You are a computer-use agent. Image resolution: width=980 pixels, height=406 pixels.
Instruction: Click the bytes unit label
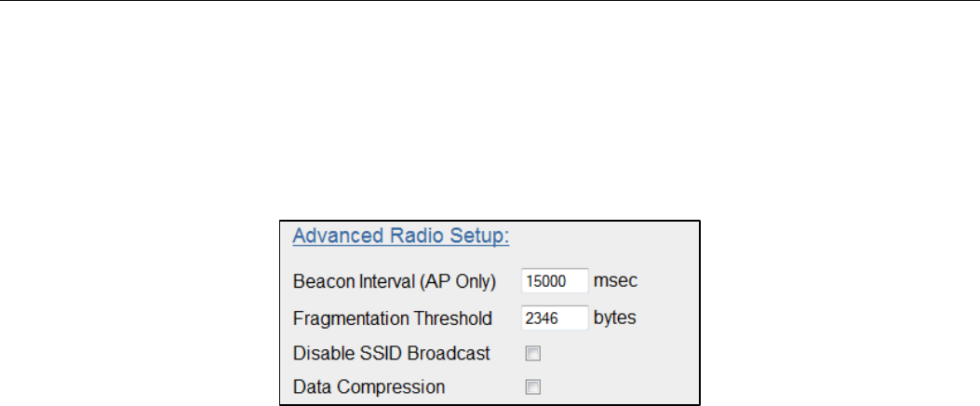pyautogui.click(x=614, y=318)
